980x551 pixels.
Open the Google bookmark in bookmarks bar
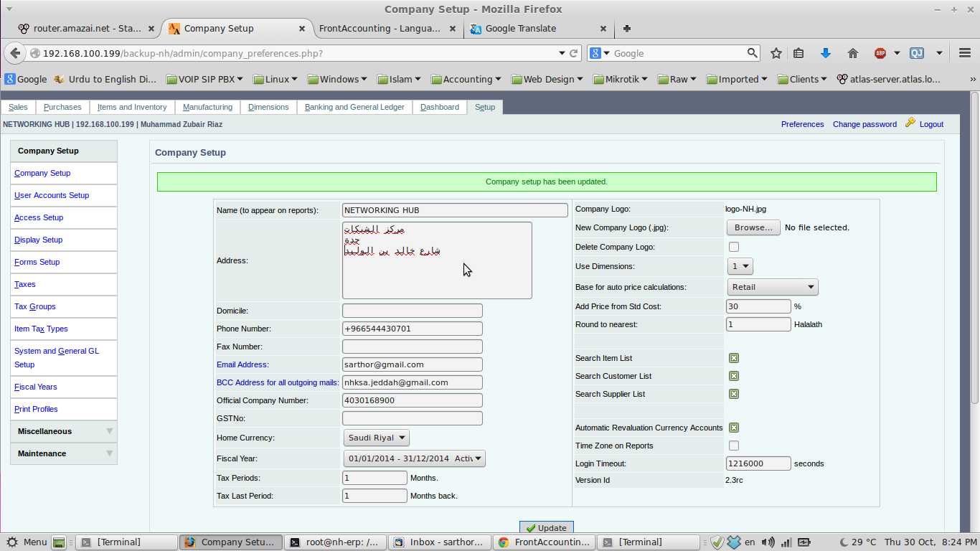26,80
